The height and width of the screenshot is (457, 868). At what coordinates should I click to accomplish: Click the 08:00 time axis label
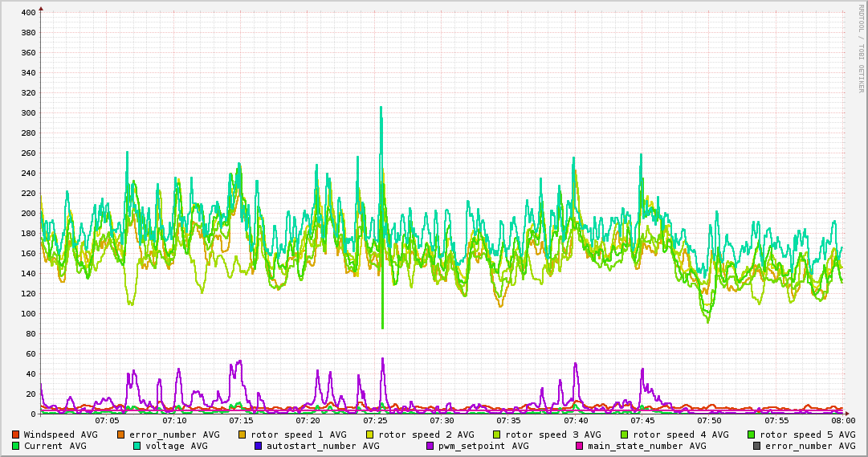coord(843,421)
